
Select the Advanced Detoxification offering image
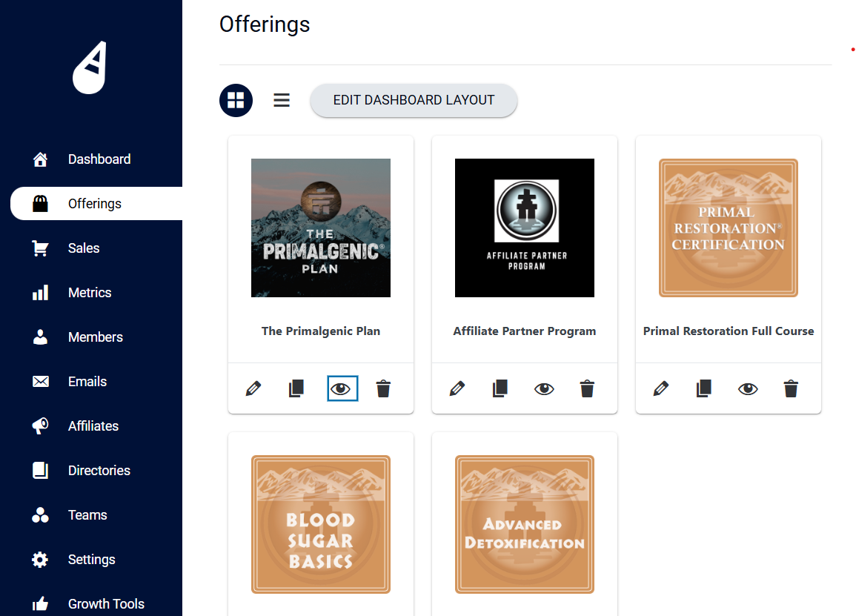coord(525,524)
